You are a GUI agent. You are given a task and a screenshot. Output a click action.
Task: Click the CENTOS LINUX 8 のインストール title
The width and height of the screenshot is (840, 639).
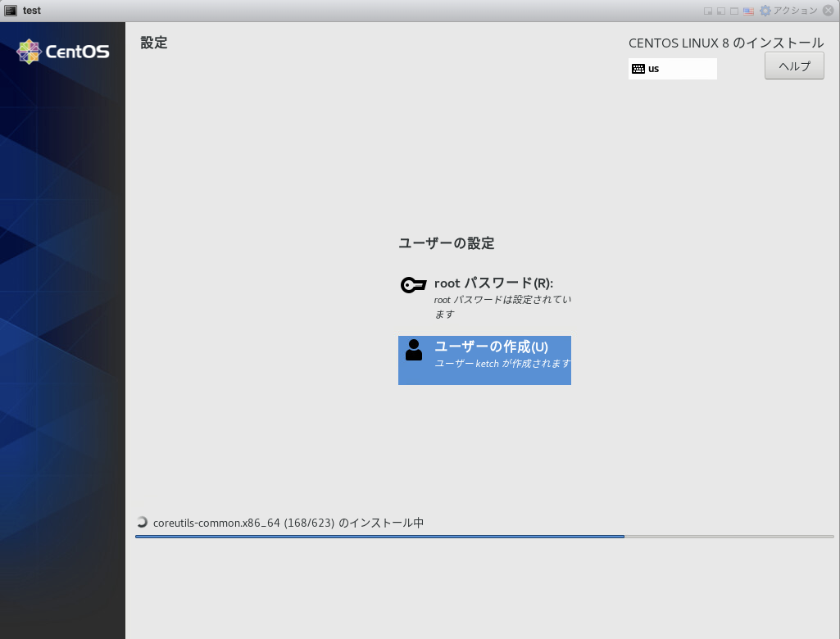726,43
